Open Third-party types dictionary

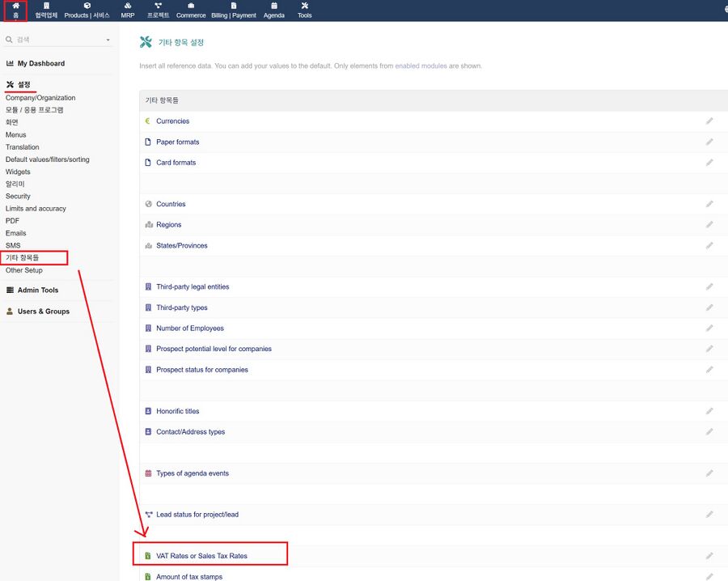pos(181,307)
